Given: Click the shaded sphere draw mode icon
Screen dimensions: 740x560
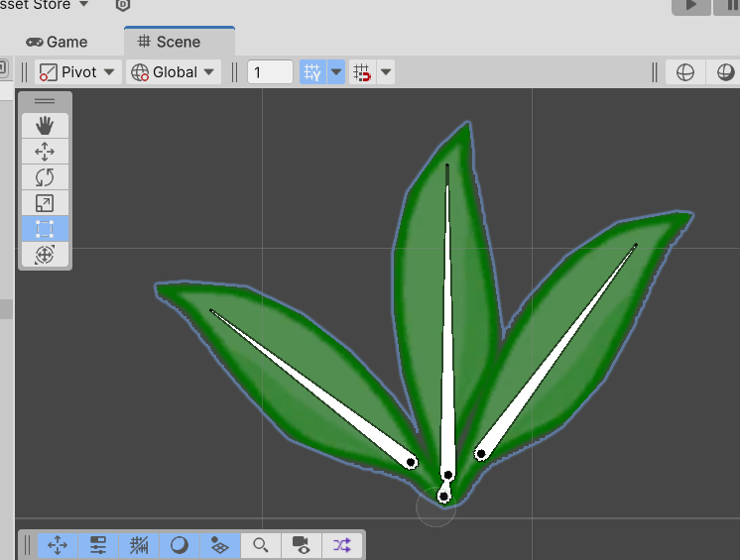Looking at the screenshot, I should tap(725, 72).
